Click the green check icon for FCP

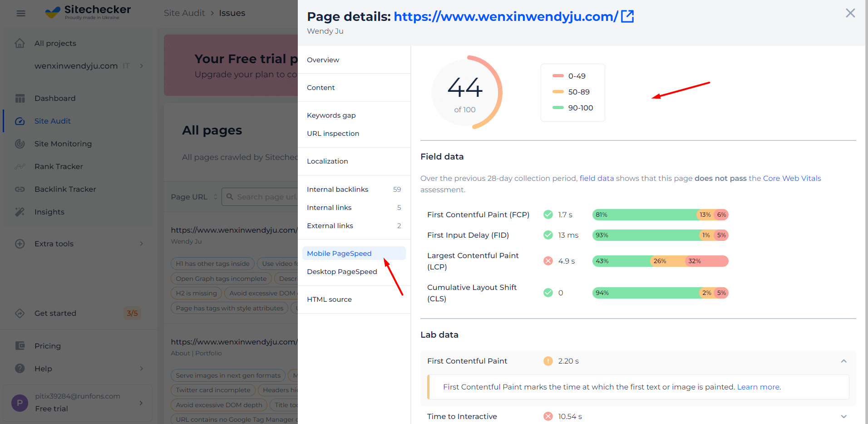pos(548,214)
